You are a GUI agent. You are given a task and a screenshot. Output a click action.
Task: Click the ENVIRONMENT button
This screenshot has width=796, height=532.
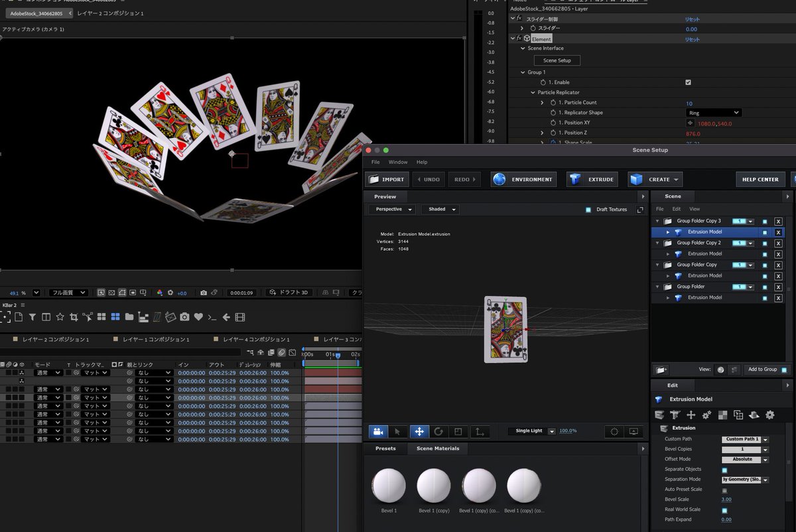click(523, 179)
